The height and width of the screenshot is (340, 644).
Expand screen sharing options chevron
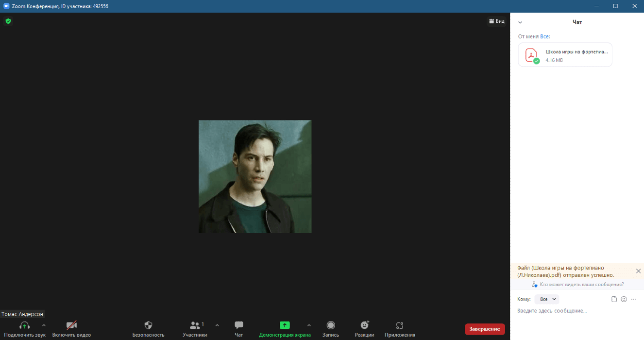tap(309, 326)
